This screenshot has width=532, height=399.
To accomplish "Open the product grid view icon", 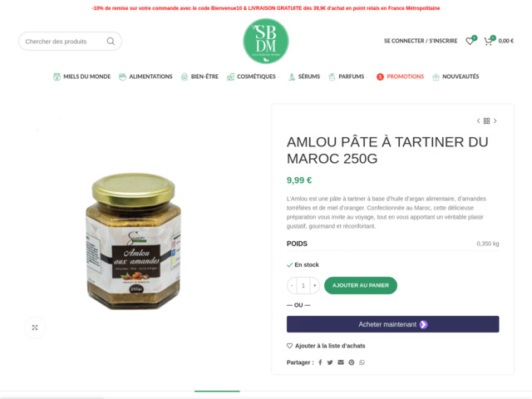I will [486, 121].
